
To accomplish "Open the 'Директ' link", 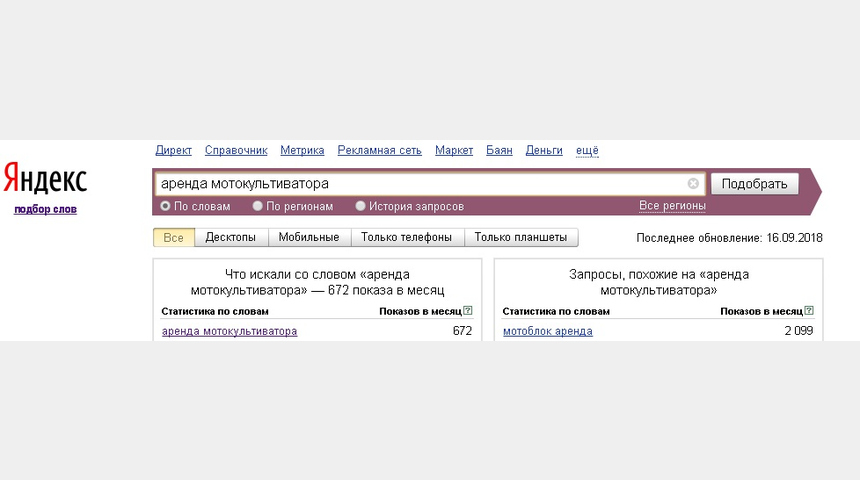I will point(173,150).
